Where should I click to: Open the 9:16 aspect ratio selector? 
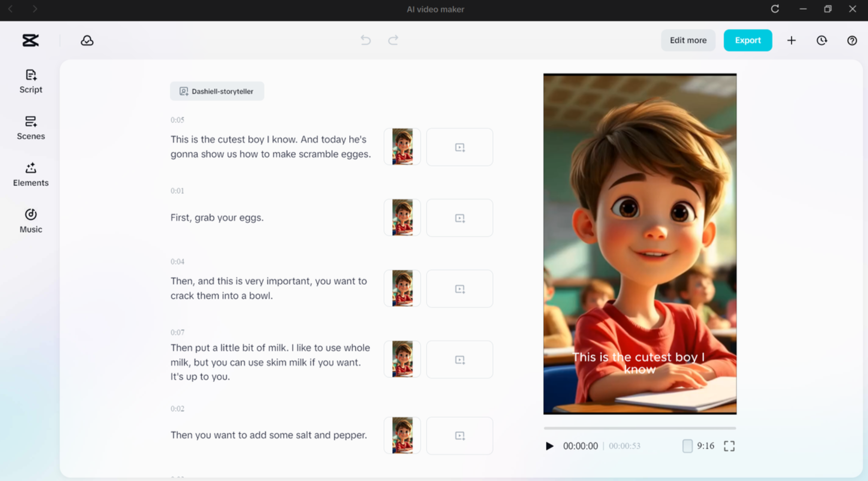(698, 446)
